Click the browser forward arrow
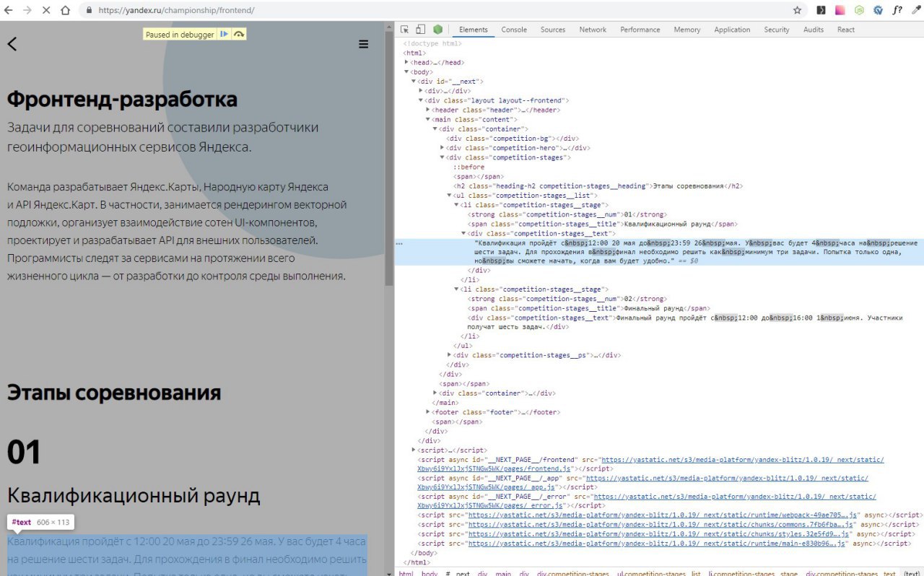The width and height of the screenshot is (924, 576). [27, 10]
